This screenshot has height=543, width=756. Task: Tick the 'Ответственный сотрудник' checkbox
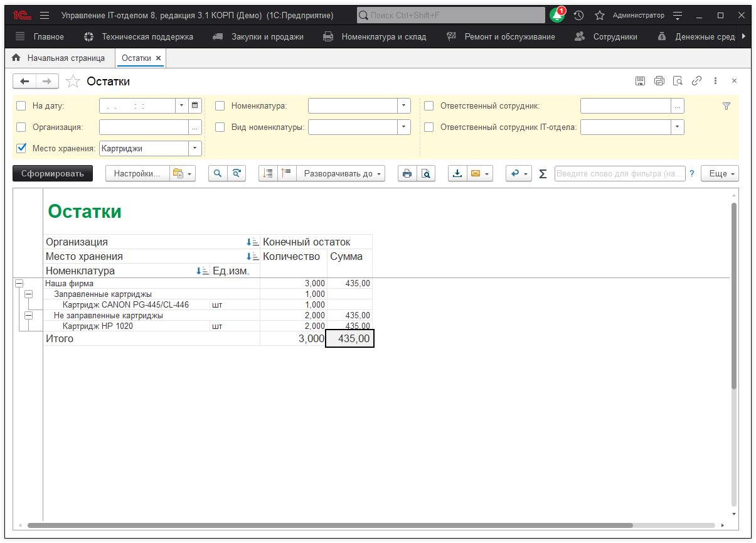click(x=429, y=106)
